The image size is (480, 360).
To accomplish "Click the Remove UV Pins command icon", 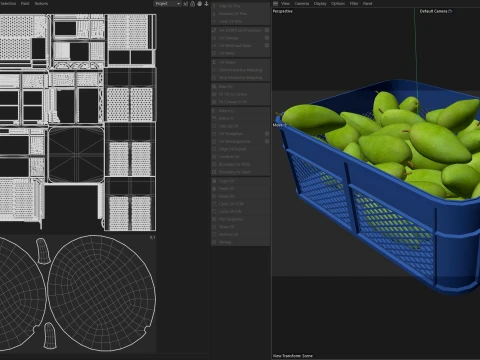I will click(x=214, y=14).
